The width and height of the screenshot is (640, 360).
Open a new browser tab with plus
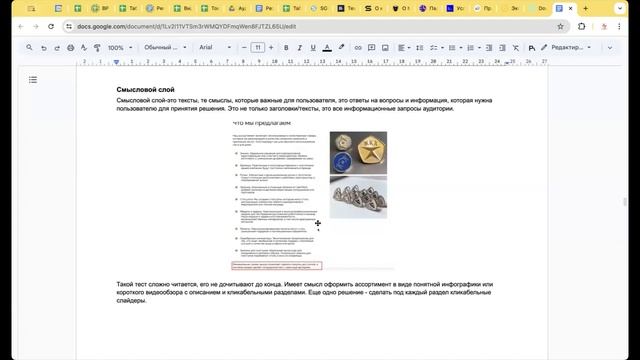(x=586, y=8)
